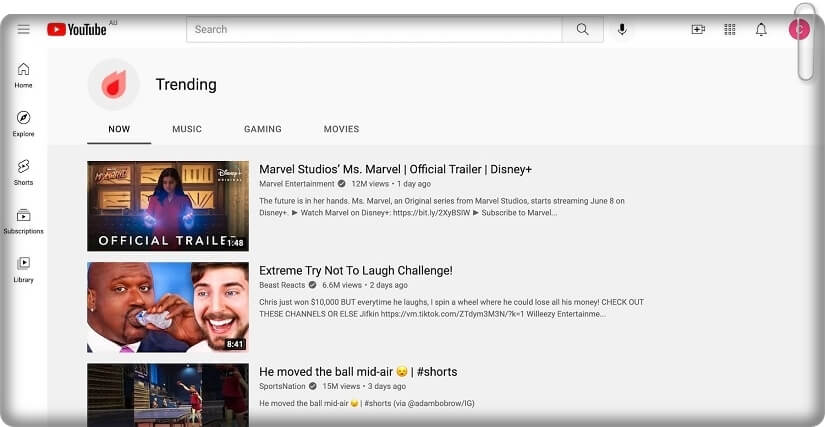Click the 1:48 duration badge

point(235,243)
